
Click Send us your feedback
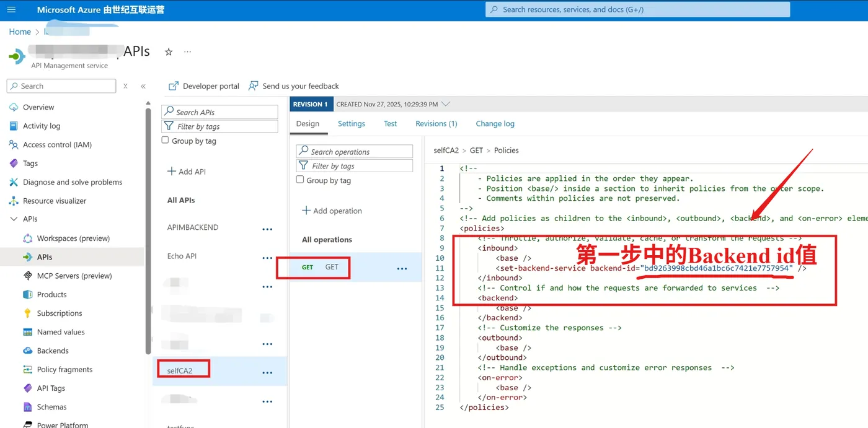pyautogui.click(x=294, y=86)
